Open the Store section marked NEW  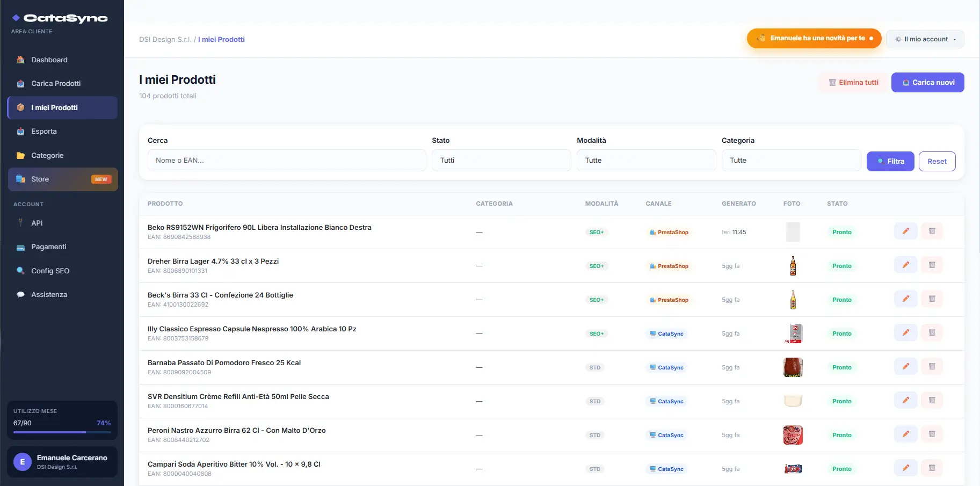pyautogui.click(x=62, y=179)
